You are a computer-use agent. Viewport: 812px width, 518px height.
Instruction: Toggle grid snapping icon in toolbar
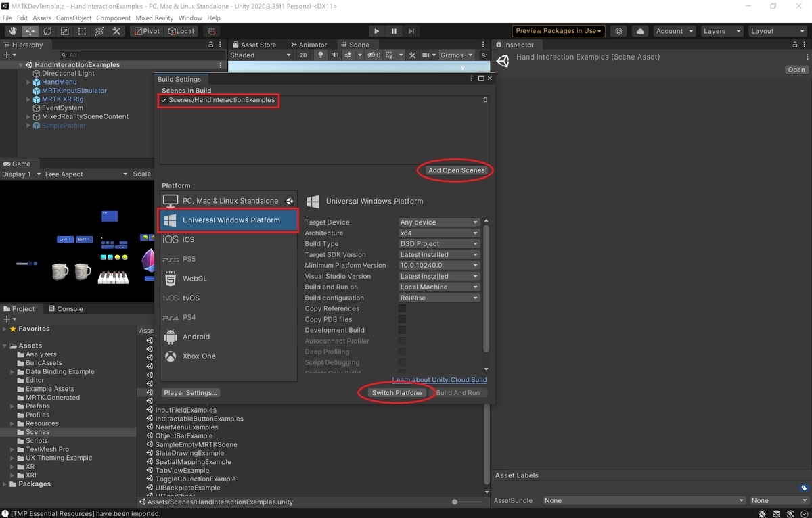click(x=212, y=31)
